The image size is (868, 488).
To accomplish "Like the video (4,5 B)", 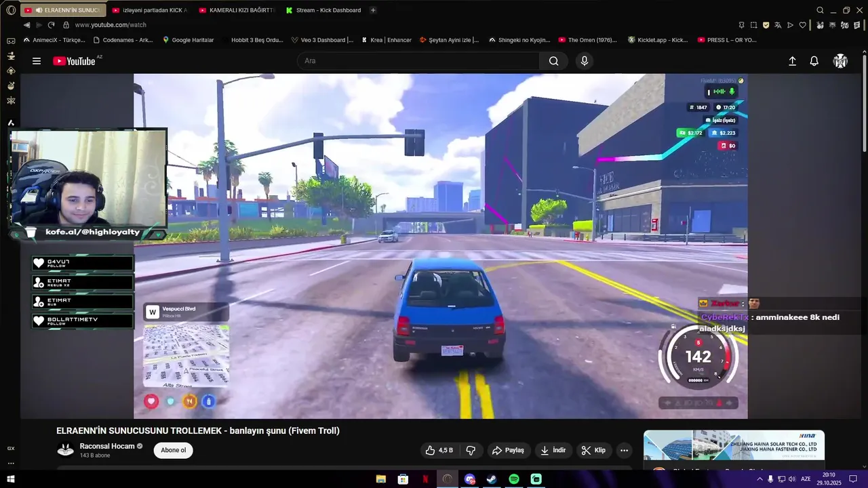I will (x=439, y=450).
